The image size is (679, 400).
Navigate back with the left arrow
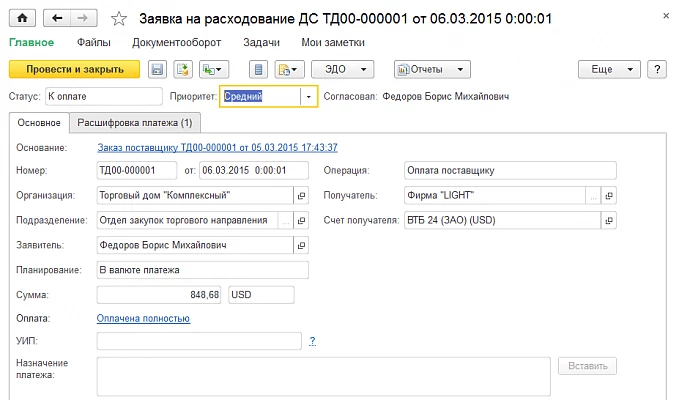click(57, 18)
